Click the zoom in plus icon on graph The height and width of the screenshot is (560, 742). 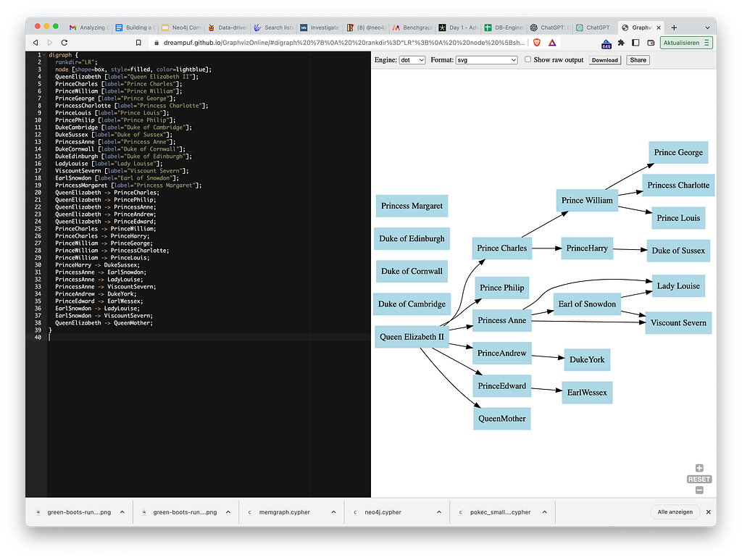(x=699, y=468)
